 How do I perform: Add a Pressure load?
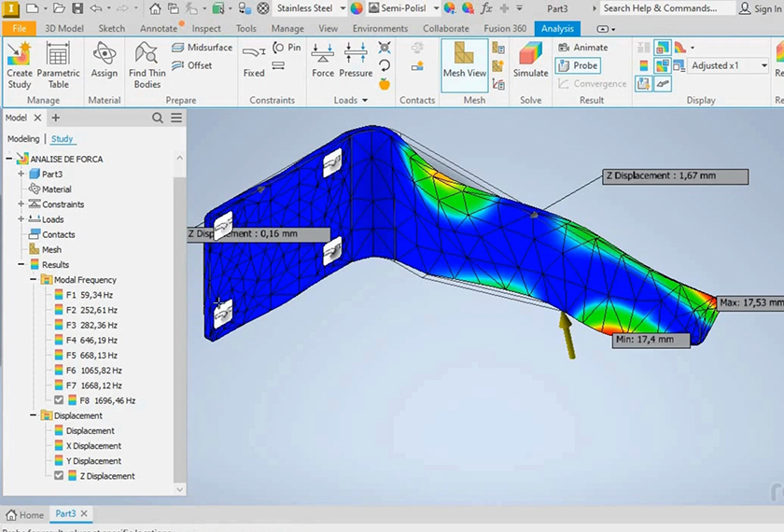(x=356, y=62)
